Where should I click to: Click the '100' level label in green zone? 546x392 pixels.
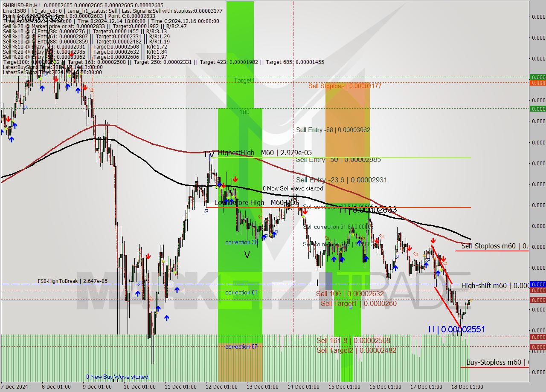pyautogui.click(x=244, y=112)
